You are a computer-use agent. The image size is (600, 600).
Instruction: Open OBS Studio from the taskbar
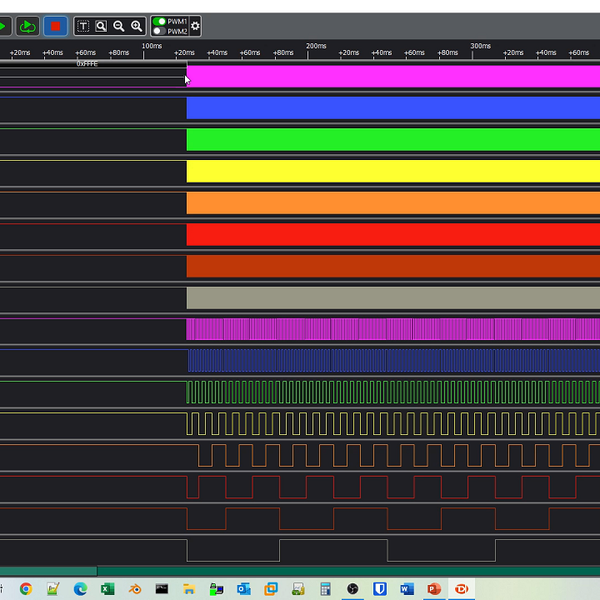(x=352, y=589)
